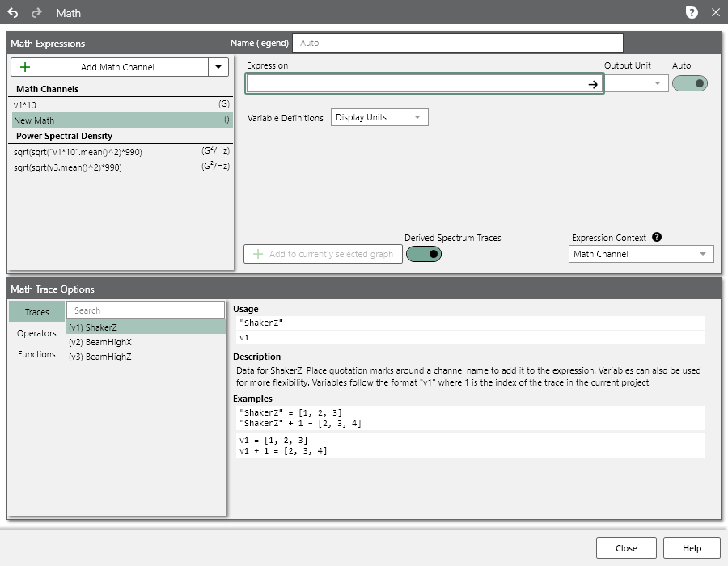This screenshot has height=566, width=728.
Task: Toggle the Auto output unit switch
Action: point(690,83)
